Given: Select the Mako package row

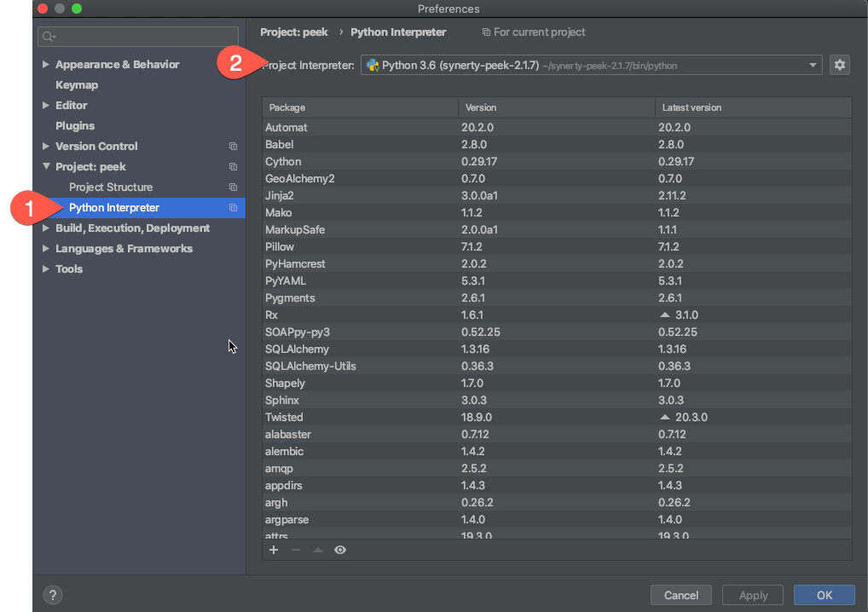Looking at the screenshot, I should [557, 212].
